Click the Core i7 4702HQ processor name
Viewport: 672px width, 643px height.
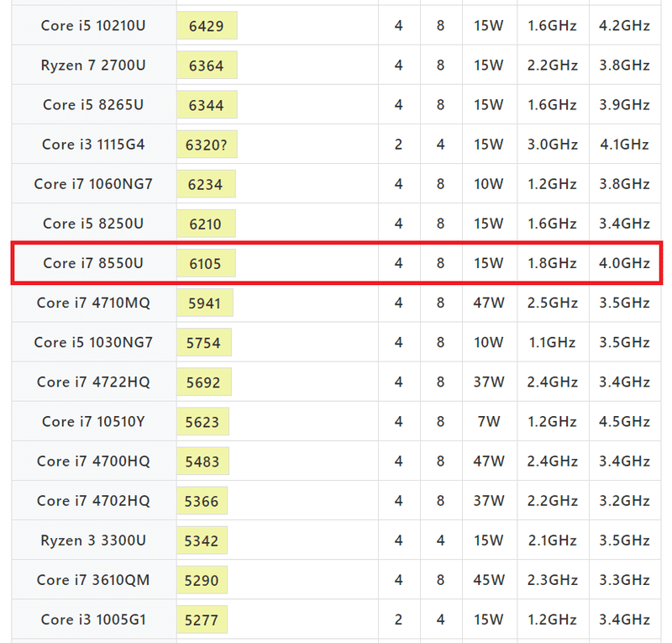(93, 501)
